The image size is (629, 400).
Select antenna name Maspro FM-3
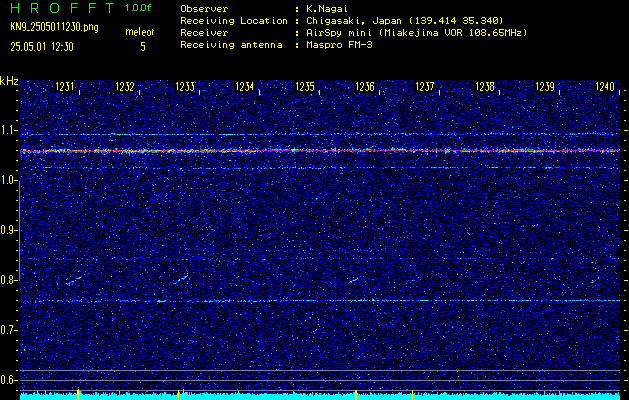tap(339, 45)
